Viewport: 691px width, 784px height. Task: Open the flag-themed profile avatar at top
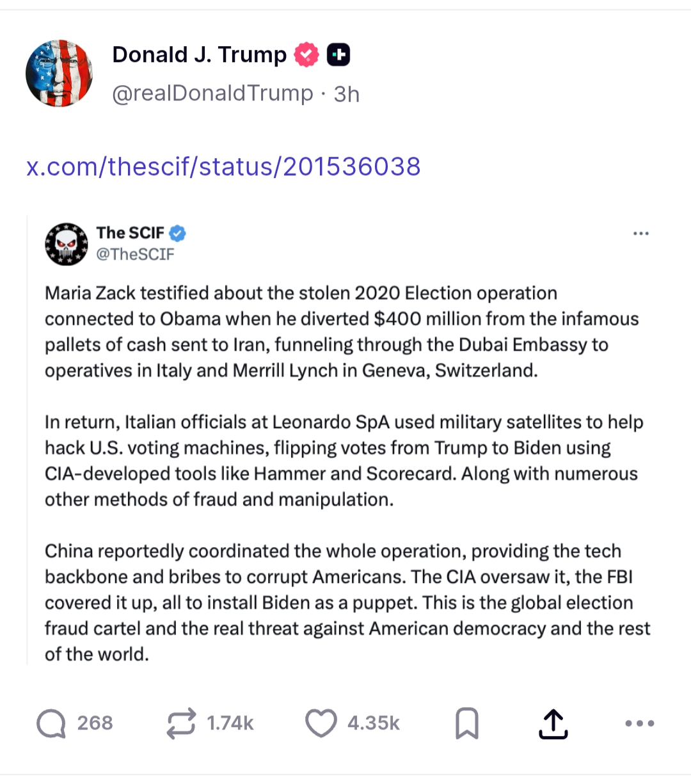click(x=59, y=73)
